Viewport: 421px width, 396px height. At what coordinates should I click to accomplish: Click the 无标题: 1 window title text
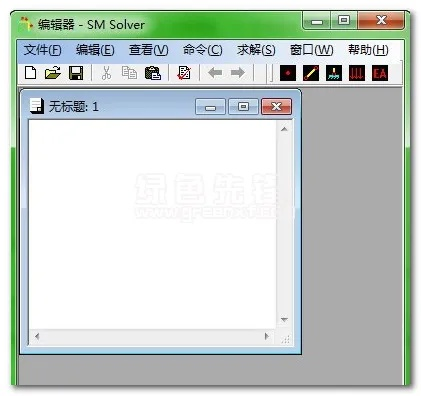tap(74, 107)
